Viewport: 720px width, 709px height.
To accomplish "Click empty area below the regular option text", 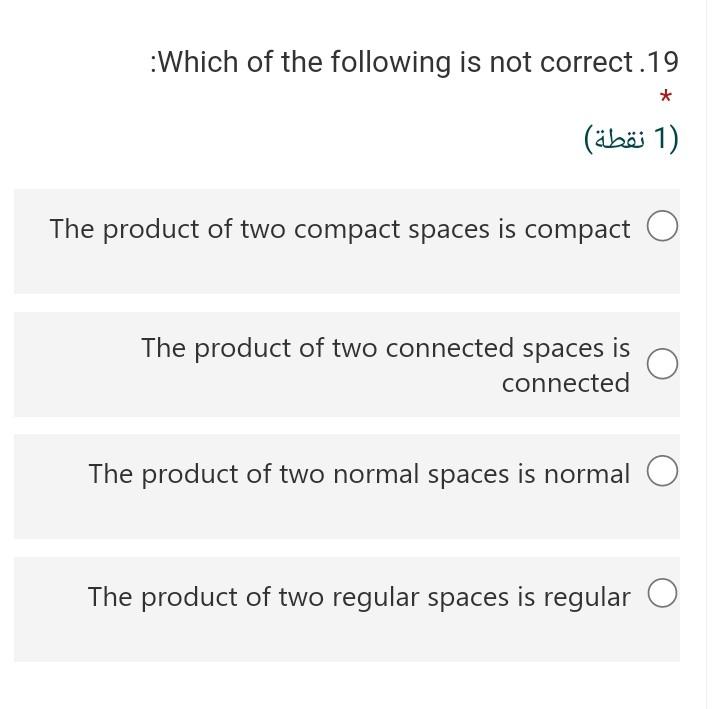I will (347, 638).
